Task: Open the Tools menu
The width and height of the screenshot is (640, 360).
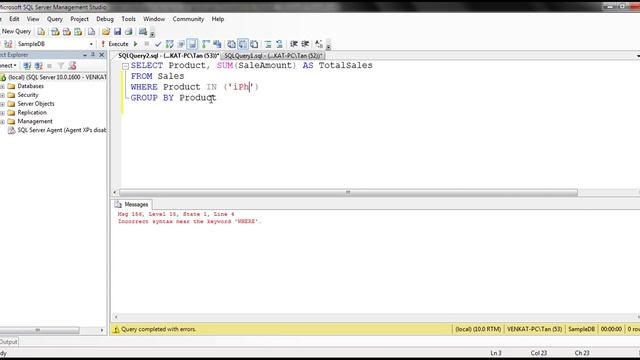Action: tap(128, 19)
